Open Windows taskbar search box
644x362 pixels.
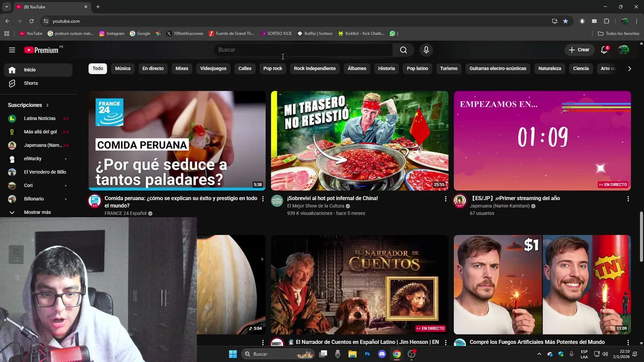(x=278, y=354)
